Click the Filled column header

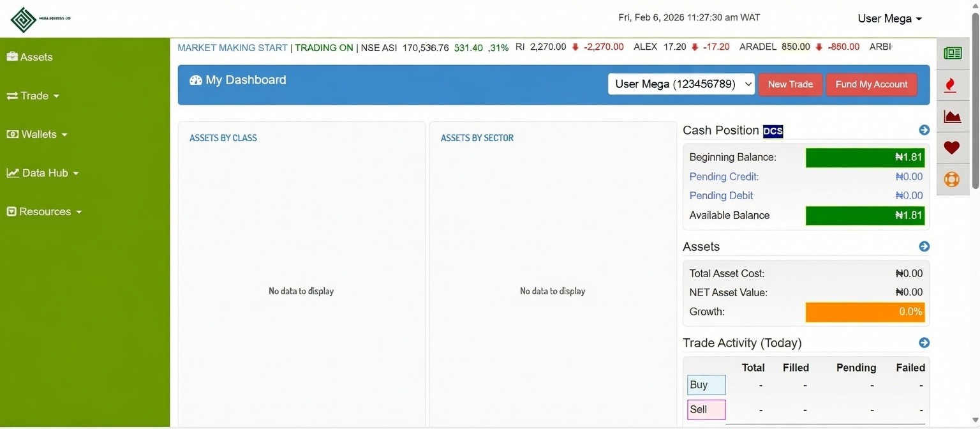point(796,368)
